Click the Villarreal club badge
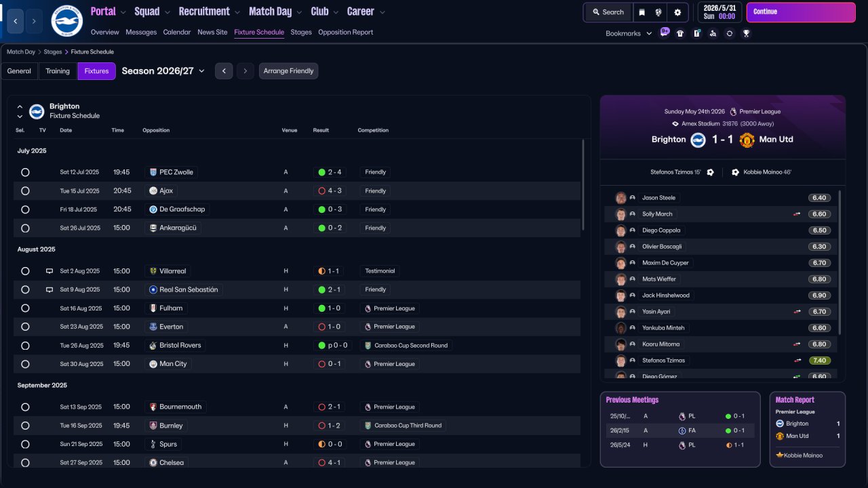This screenshot has height=488, width=868. coord(153,271)
